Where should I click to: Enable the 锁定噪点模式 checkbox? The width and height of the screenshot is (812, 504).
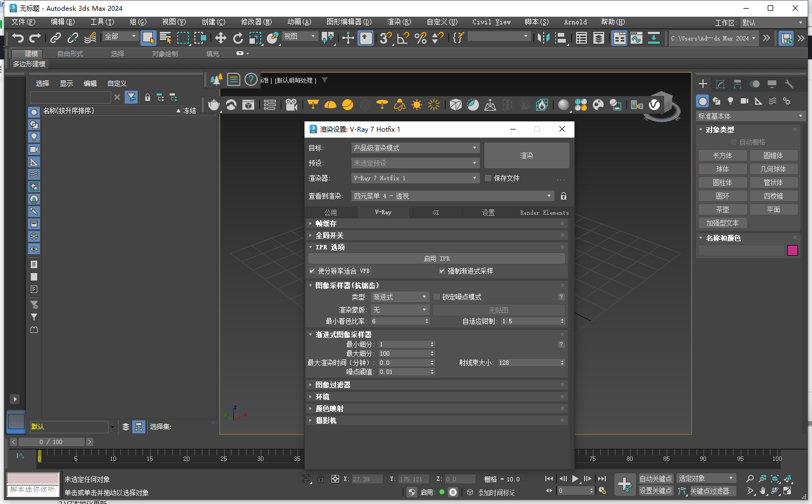[436, 296]
